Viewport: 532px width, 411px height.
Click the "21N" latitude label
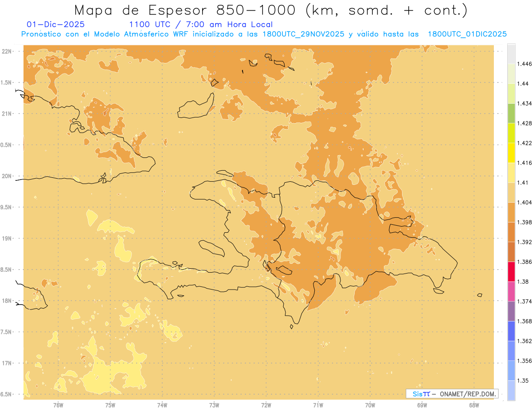point(7,114)
